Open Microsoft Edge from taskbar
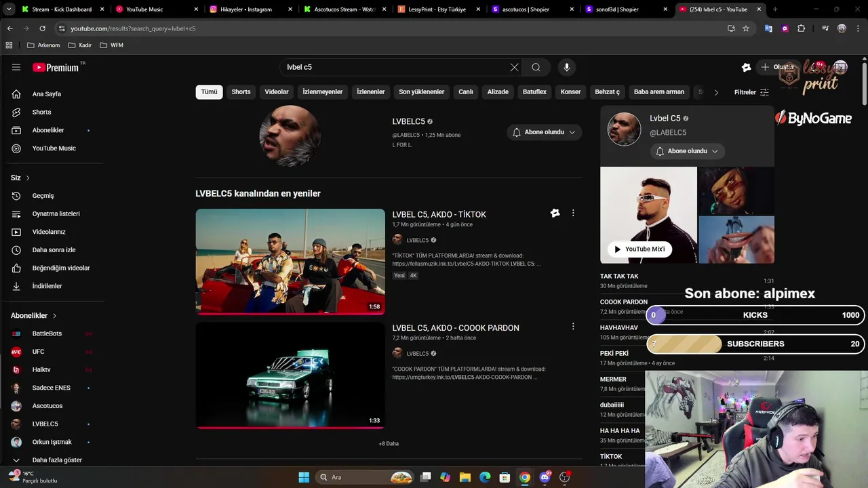This screenshot has width=868, height=488. click(x=485, y=477)
